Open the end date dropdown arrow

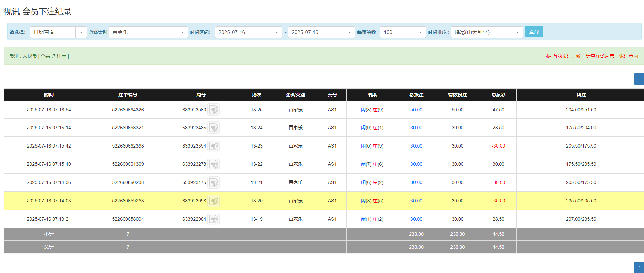[349, 32]
